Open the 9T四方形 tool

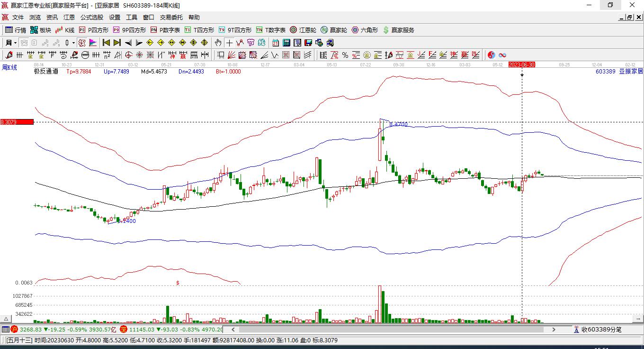pyautogui.click(x=235, y=30)
